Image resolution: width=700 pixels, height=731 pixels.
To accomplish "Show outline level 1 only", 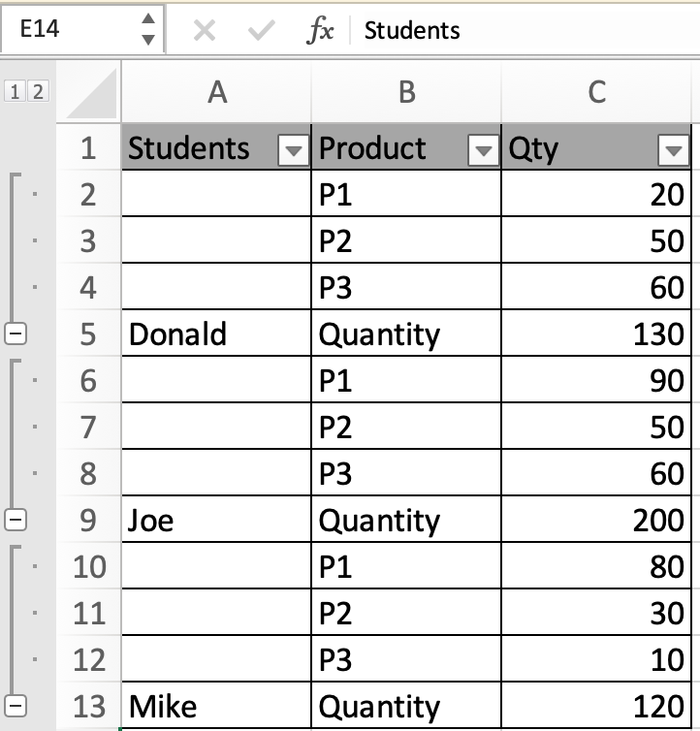I will tap(15, 91).
